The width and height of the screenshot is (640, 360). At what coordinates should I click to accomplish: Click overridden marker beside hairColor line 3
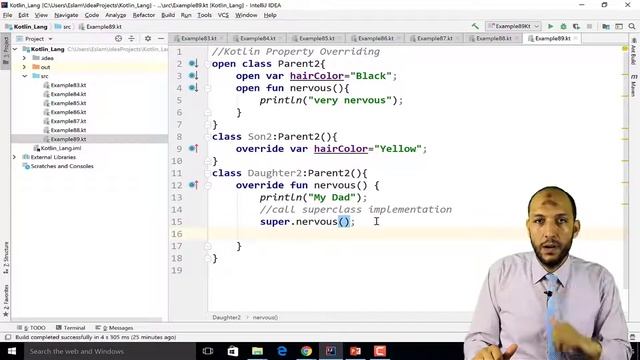(x=193, y=76)
